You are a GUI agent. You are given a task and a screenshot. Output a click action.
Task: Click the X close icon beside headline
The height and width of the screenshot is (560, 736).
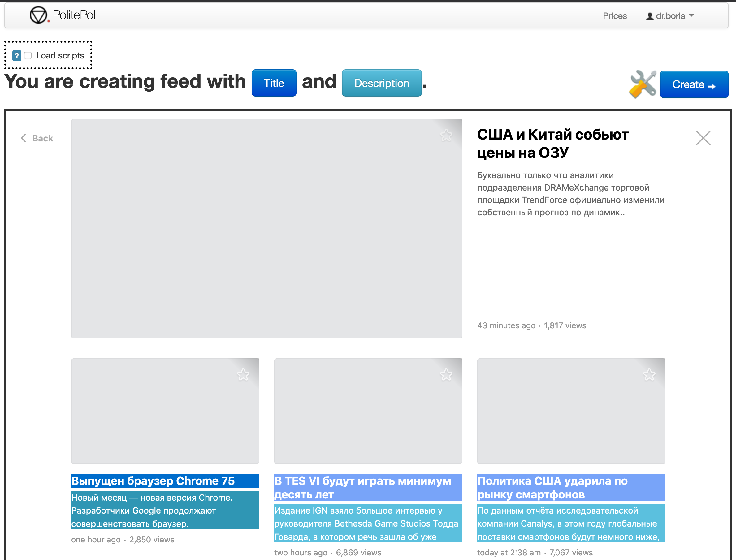[703, 138]
